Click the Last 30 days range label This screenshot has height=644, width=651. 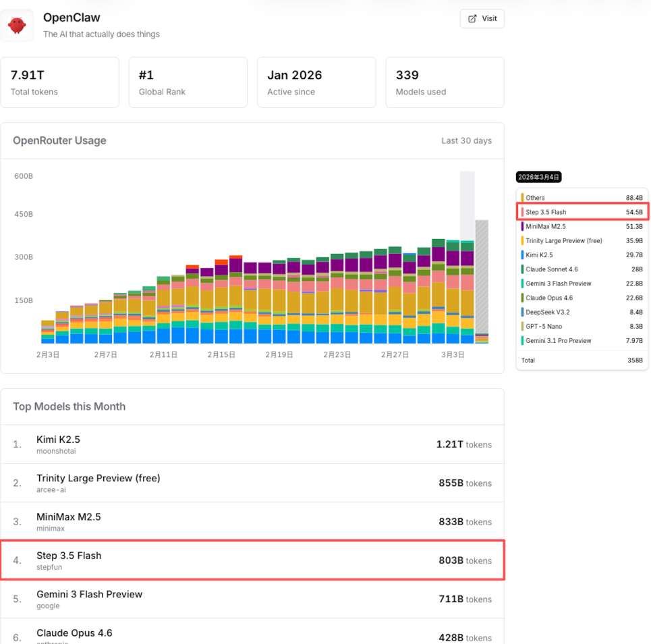pyautogui.click(x=466, y=141)
